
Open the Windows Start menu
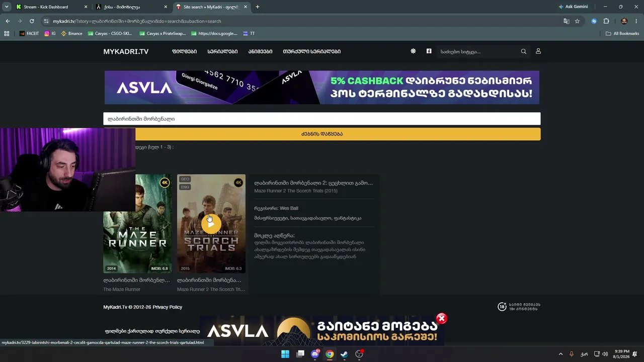[285, 354]
